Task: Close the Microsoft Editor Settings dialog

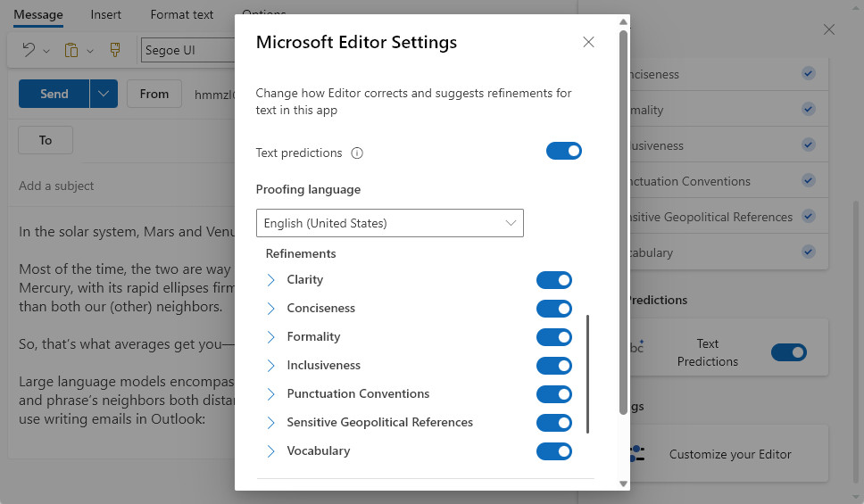Action: tap(588, 42)
